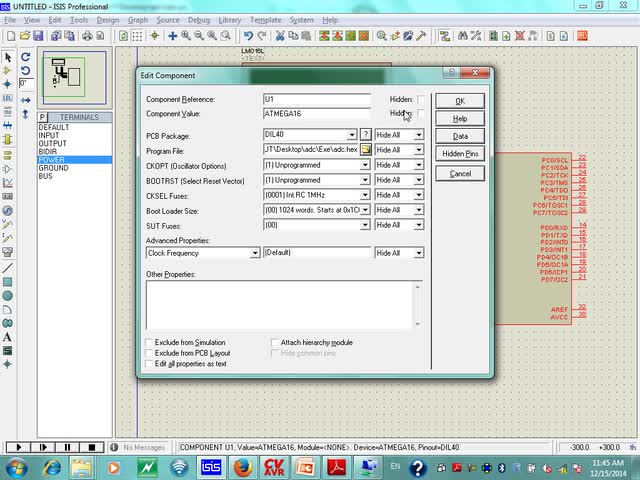The width and height of the screenshot is (640, 480).
Task: Select the 2D circle graphics tool
Action: 7,296
